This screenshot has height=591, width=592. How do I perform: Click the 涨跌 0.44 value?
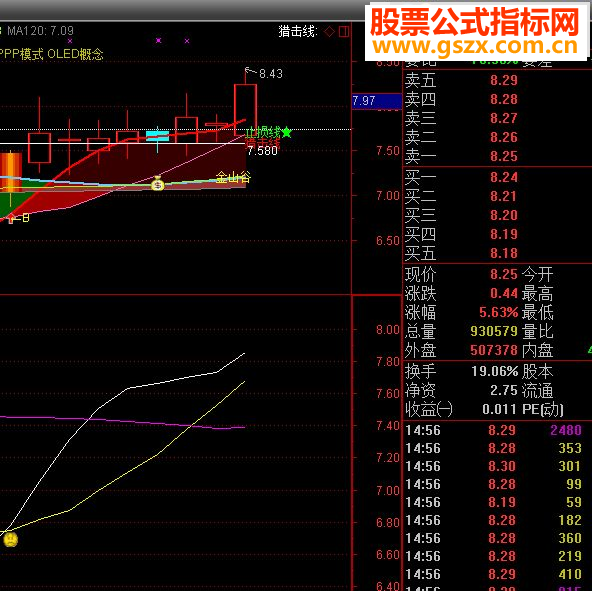point(504,293)
